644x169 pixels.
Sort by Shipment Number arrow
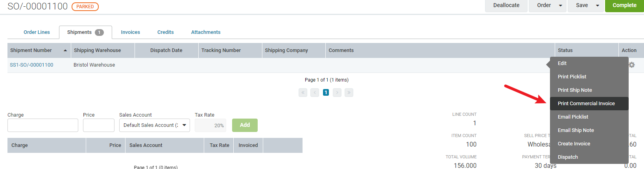click(x=65, y=50)
